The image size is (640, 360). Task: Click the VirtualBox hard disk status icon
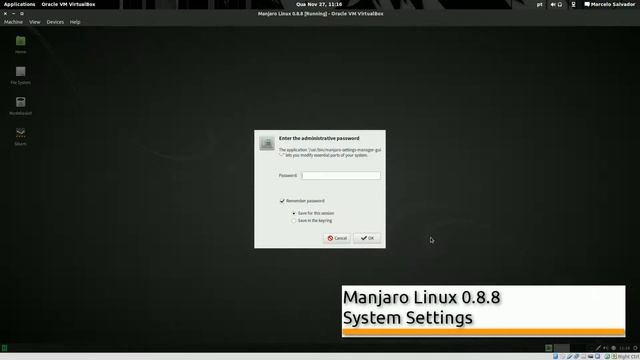click(x=556, y=356)
